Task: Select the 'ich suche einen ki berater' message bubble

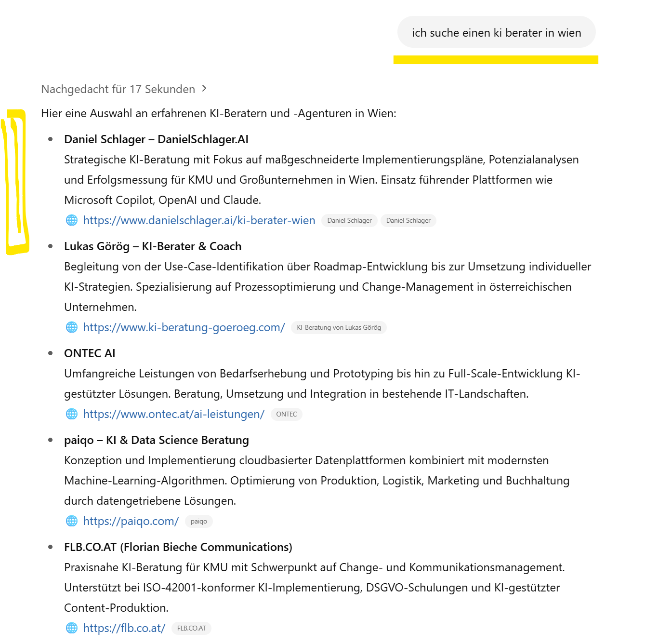Action: tap(497, 32)
